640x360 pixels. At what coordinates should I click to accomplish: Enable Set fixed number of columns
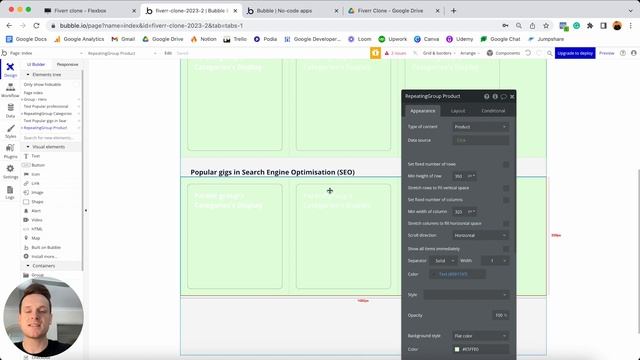(506, 200)
